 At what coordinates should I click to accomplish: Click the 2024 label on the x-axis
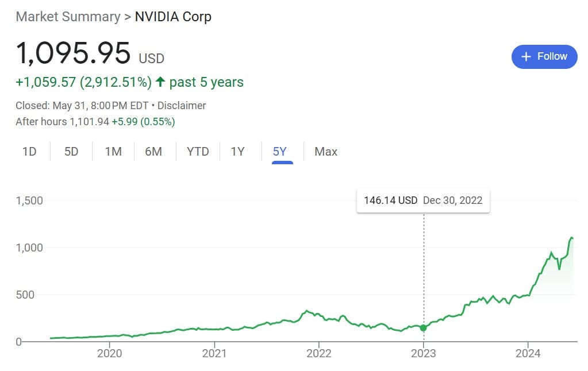(528, 353)
